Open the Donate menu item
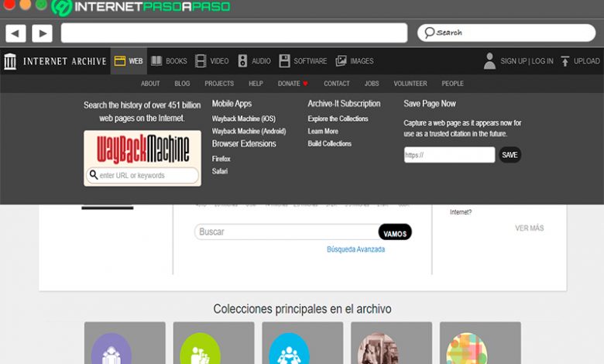604x364 pixels. pos(293,84)
